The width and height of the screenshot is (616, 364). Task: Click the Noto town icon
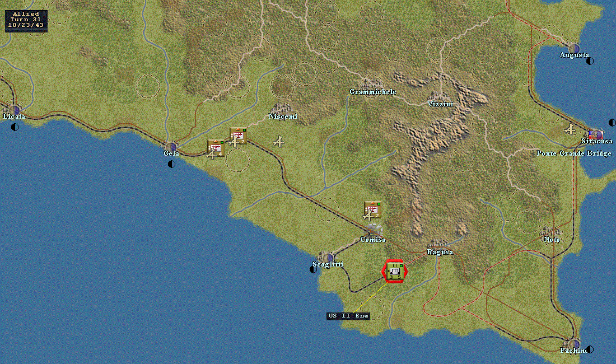(551, 231)
